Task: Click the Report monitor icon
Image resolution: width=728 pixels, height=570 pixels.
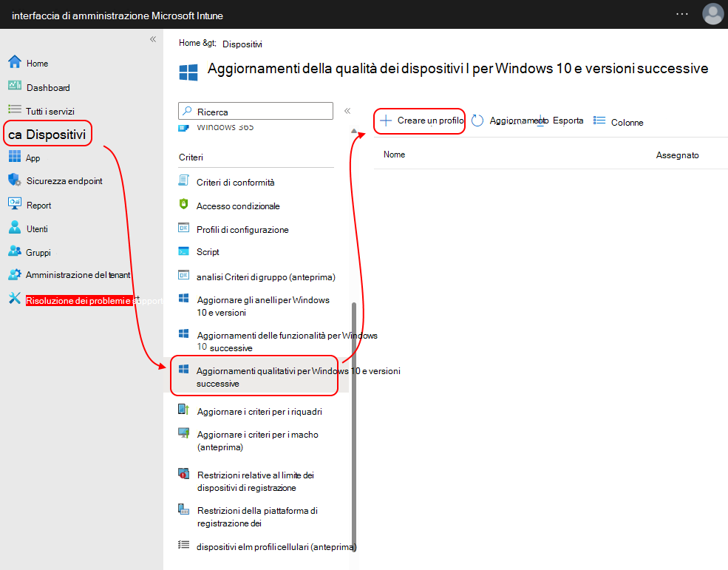Action: click(14, 204)
